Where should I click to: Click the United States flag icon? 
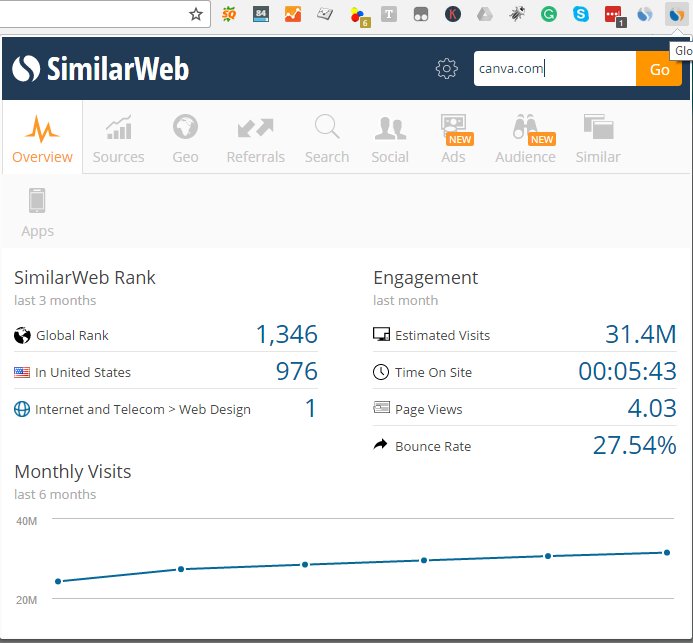[x=22, y=372]
